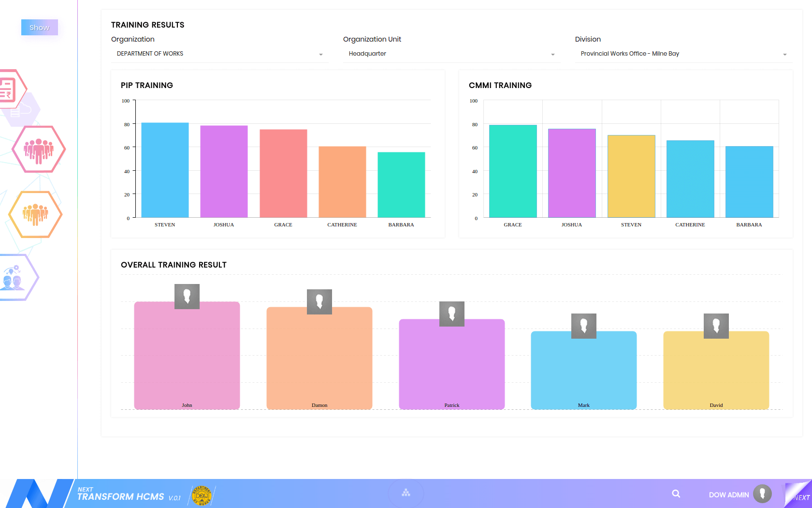Click the DOW ADMIN user name
Image resolution: width=812 pixels, height=508 pixels.
[x=728, y=494]
